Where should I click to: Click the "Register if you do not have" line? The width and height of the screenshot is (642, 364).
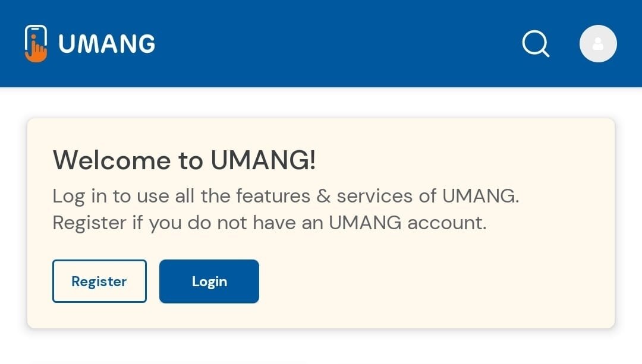(269, 223)
